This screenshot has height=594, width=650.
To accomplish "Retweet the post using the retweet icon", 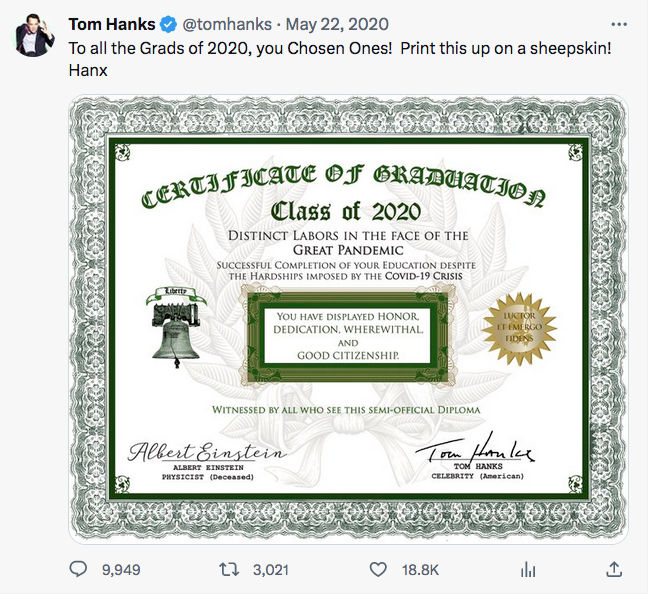I will pyautogui.click(x=228, y=569).
